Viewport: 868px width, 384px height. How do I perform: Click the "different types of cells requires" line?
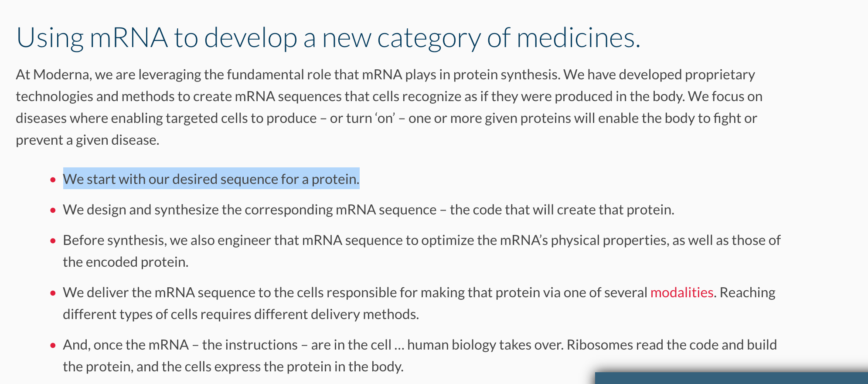(241, 314)
